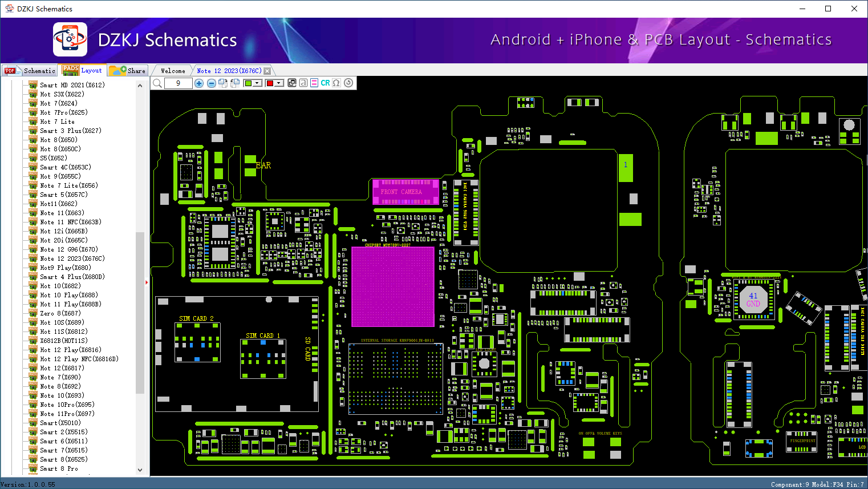Image resolution: width=868 pixels, height=489 pixels.
Task: Click the green color swatch in toolbar
Action: [x=248, y=83]
